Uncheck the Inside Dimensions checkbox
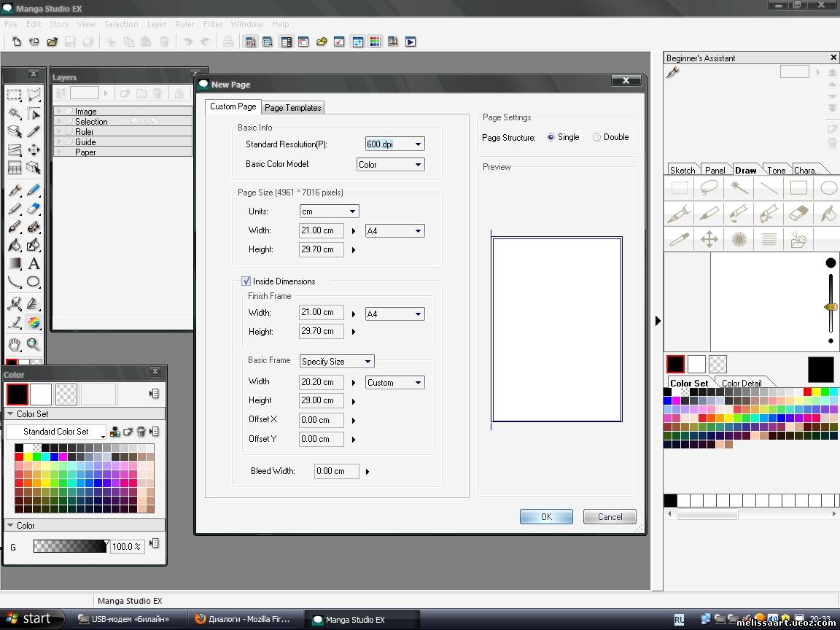The width and height of the screenshot is (840, 630). coord(246,281)
